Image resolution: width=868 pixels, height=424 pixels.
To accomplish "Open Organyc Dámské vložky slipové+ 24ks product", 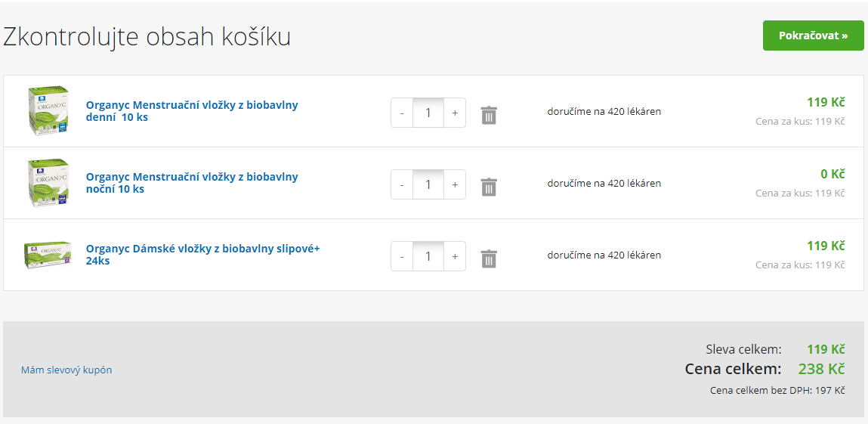I will (x=203, y=255).
